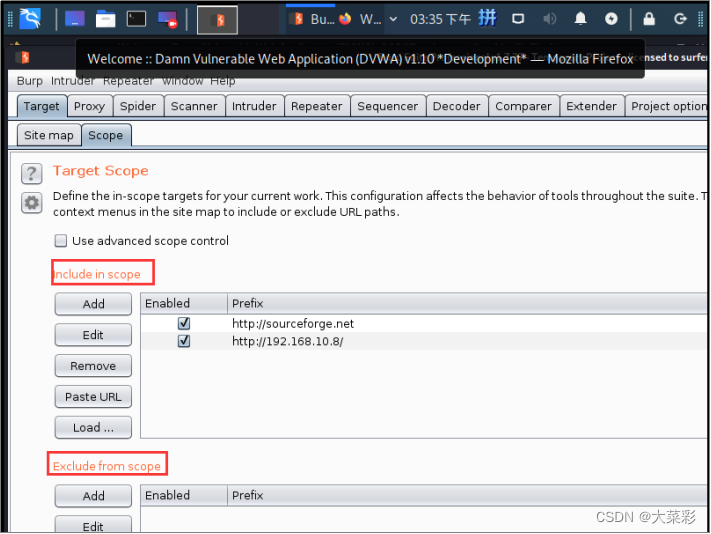
Task: Launch the terminal emulator from the panel
Action: 136,19
